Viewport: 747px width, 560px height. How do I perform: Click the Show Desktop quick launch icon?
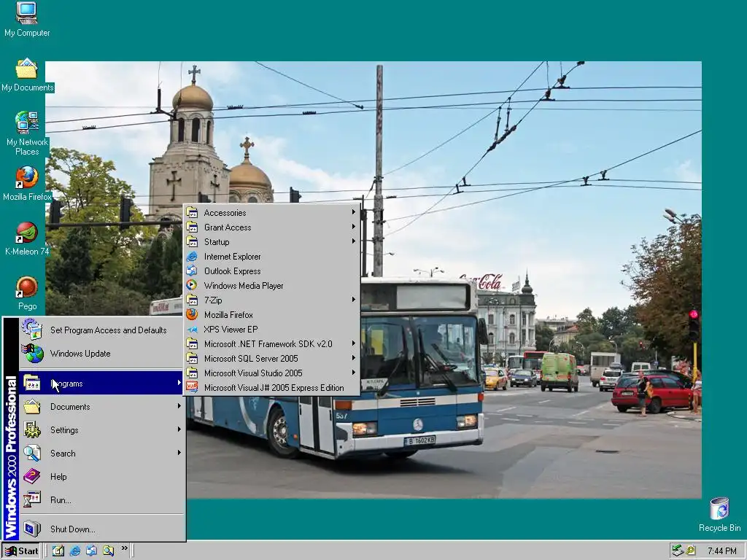coord(58,551)
